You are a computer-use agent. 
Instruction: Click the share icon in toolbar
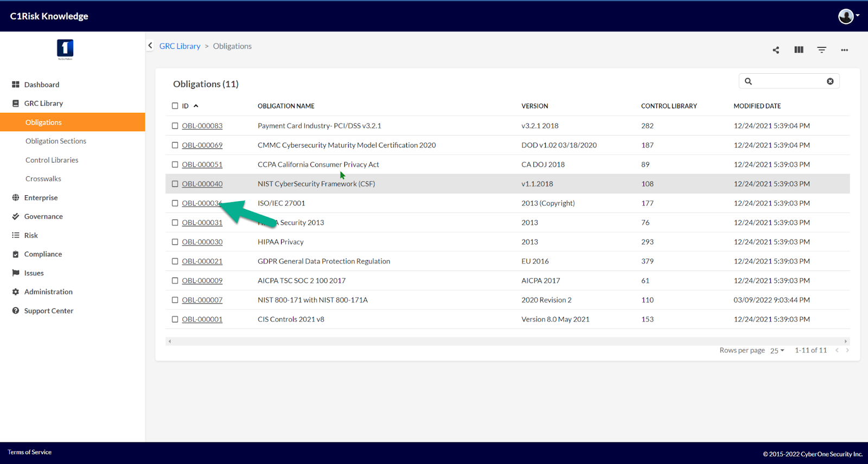(x=776, y=50)
